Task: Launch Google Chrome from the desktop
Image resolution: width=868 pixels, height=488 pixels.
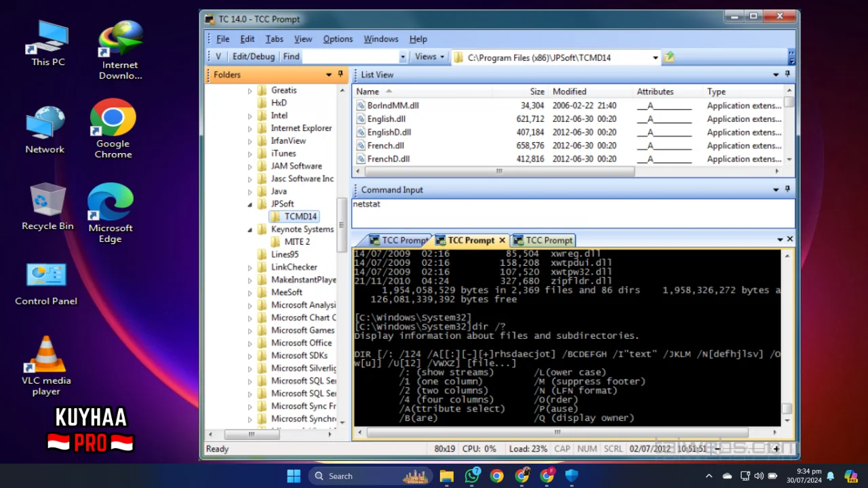Action: (113, 129)
